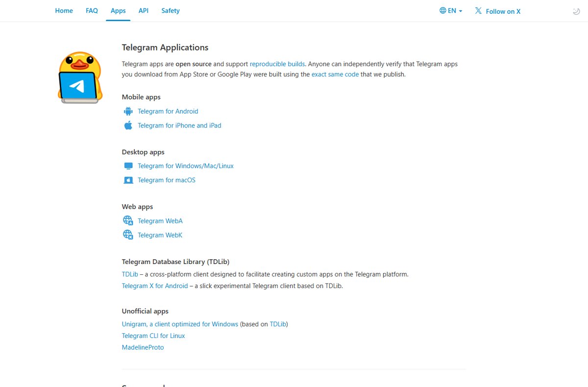Toggle dark mode moon icon

[x=576, y=11]
